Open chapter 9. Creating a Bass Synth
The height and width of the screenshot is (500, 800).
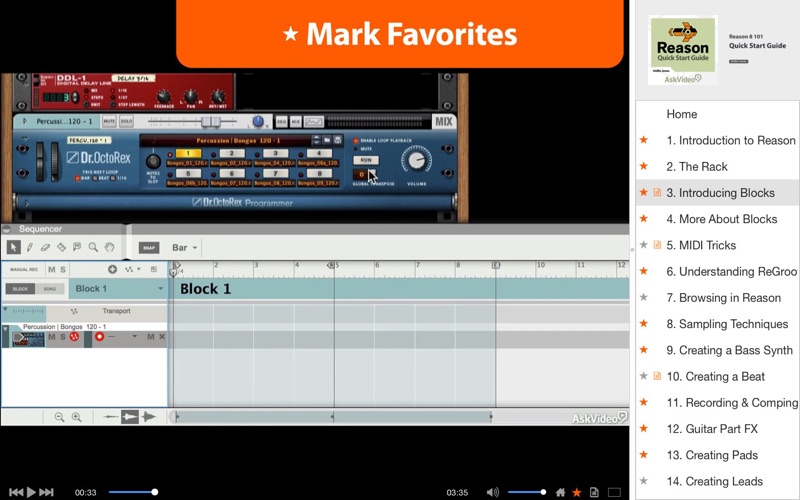[x=730, y=350]
